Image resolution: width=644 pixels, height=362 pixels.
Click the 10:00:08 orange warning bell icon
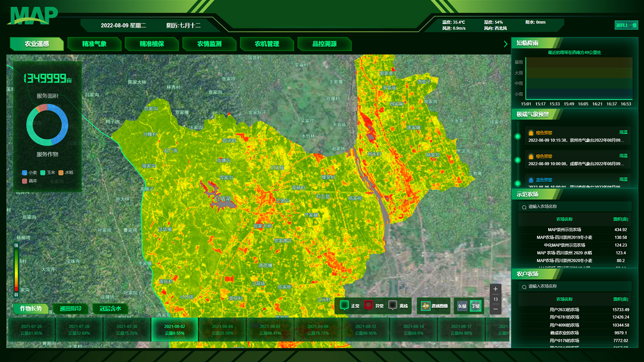coord(531,156)
